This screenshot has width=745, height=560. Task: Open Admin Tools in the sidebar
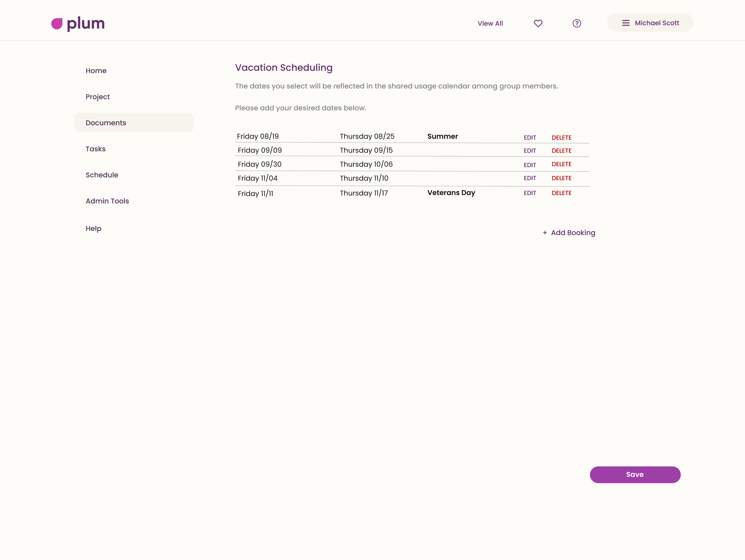tap(107, 201)
